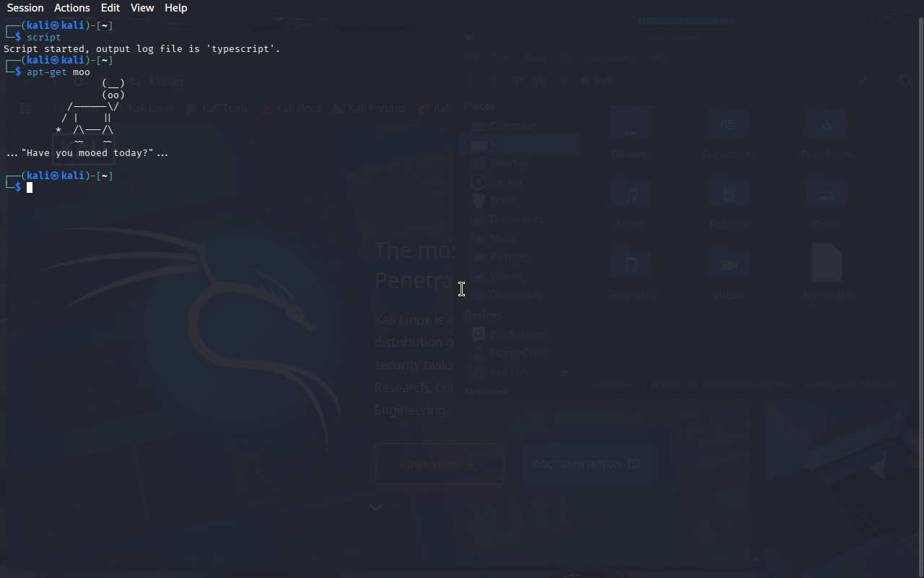The height and width of the screenshot is (578, 924).
Task: Open the Session menu
Action: point(25,8)
